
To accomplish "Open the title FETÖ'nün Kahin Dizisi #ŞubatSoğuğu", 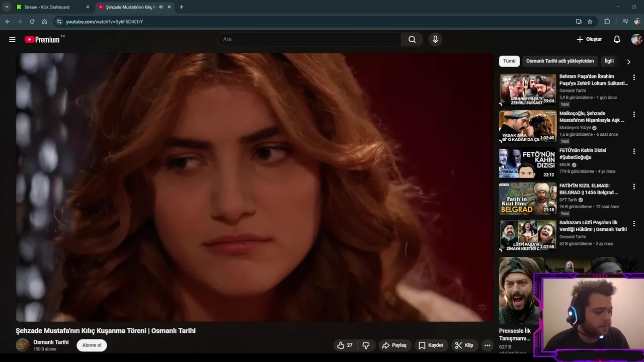I will [x=583, y=154].
